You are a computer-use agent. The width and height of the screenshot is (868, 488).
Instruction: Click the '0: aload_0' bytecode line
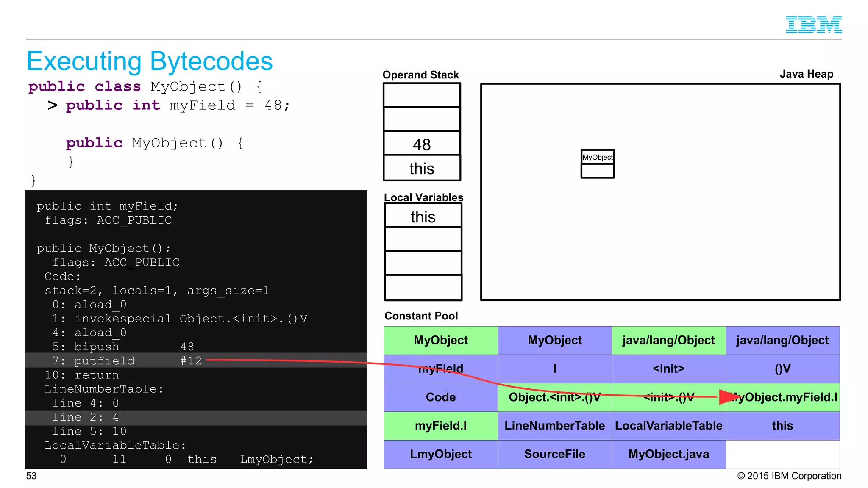pyautogui.click(x=89, y=305)
